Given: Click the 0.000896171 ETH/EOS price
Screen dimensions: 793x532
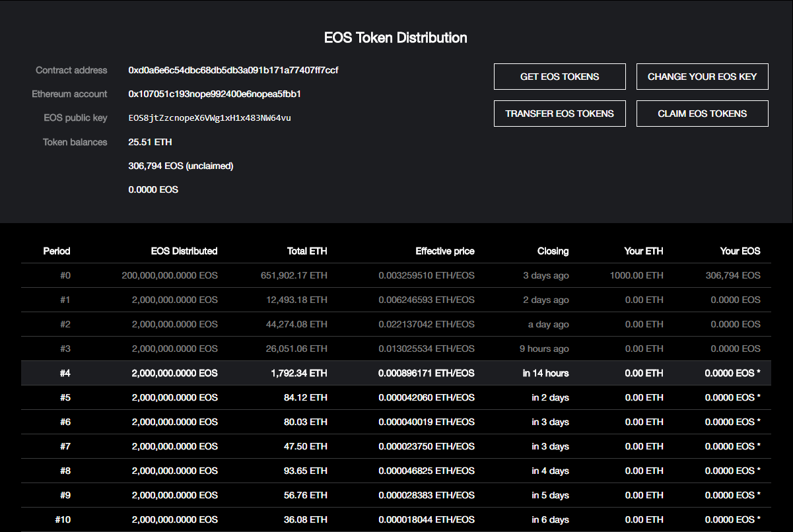Looking at the screenshot, I should (427, 373).
